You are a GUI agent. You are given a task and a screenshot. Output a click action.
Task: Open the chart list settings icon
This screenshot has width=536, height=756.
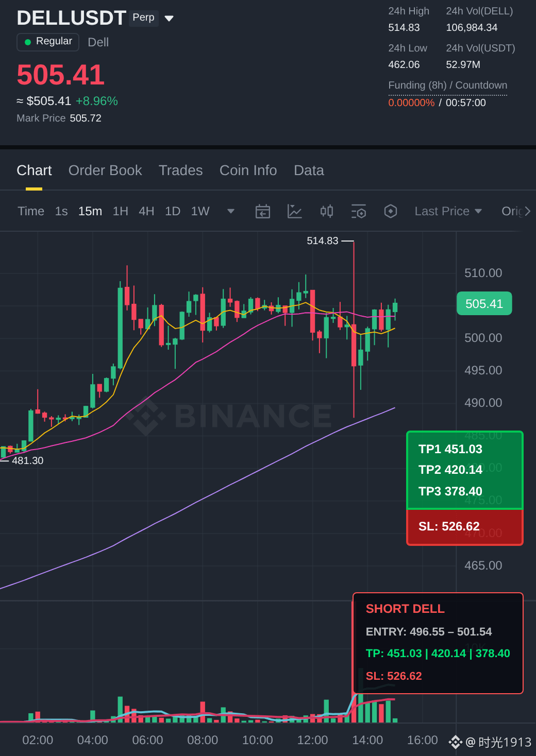pyautogui.click(x=359, y=211)
